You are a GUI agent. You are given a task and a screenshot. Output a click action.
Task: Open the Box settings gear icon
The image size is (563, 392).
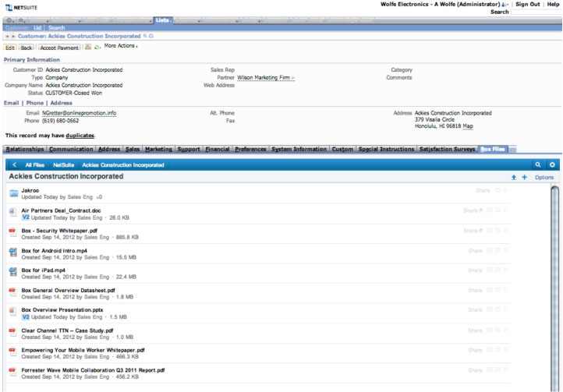[x=552, y=164]
